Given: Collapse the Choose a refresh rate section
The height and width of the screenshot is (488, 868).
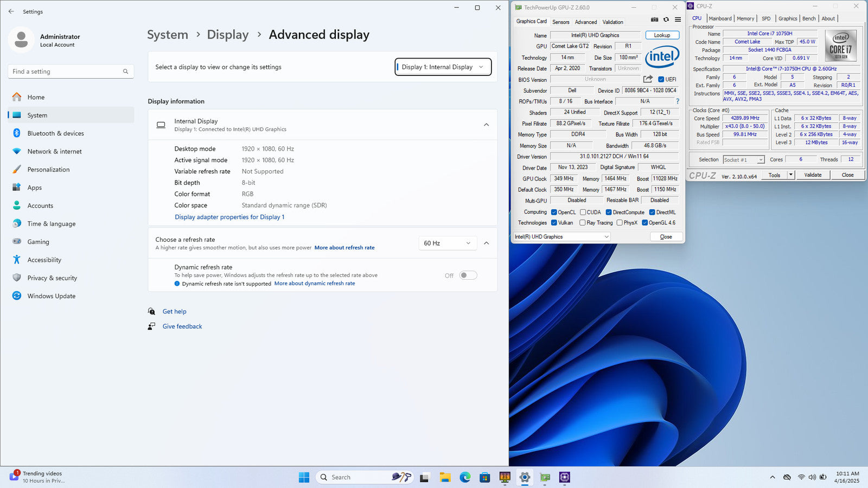Looking at the screenshot, I should [486, 243].
